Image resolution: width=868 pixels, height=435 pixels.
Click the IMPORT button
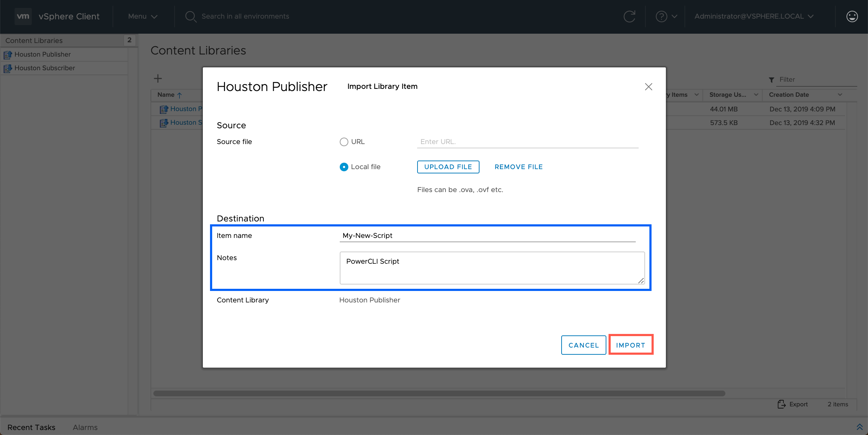tap(631, 345)
